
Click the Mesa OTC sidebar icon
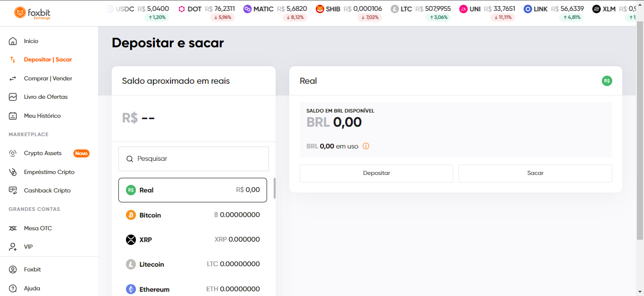(x=13, y=228)
